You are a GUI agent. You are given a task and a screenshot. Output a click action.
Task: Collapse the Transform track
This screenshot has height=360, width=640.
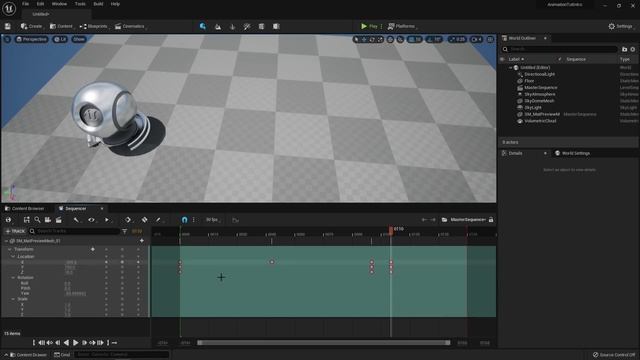point(10,249)
